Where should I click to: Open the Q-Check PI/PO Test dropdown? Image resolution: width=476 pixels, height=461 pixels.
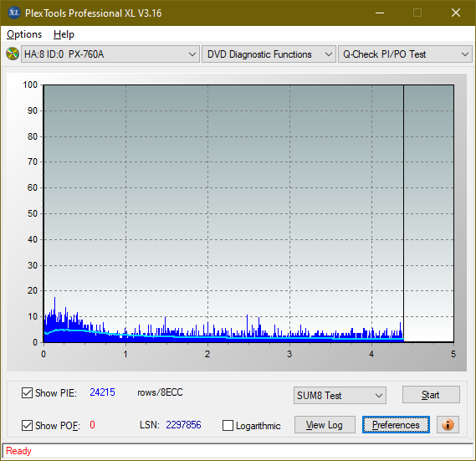click(405, 54)
